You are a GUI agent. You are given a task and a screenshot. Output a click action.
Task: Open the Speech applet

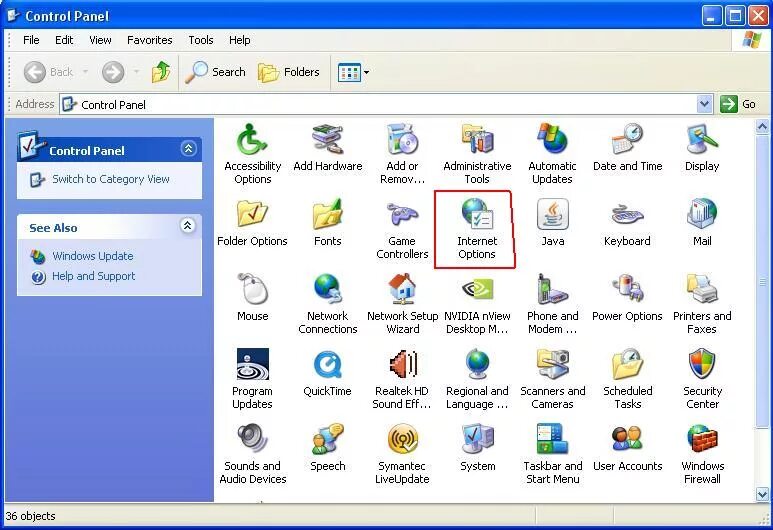click(x=327, y=447)
